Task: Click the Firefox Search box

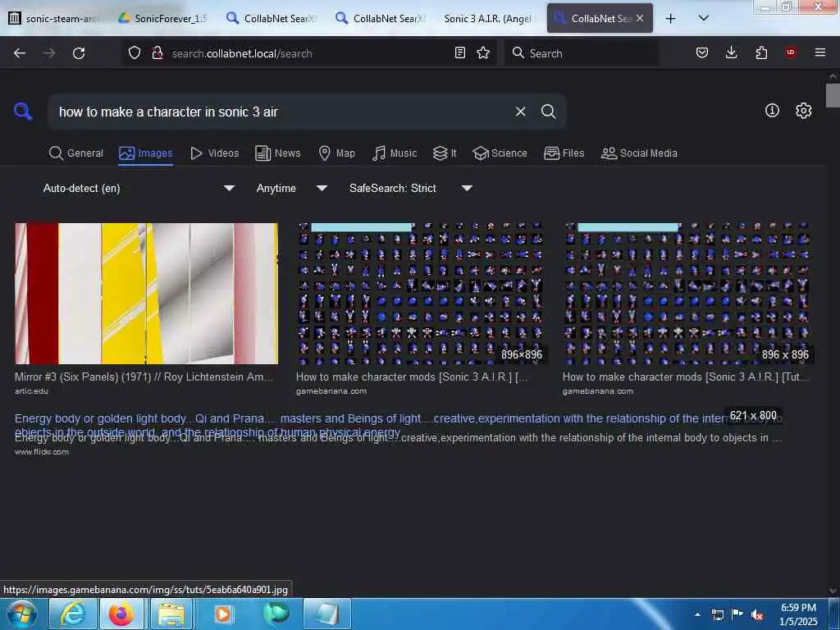Action: click(582, 53)
